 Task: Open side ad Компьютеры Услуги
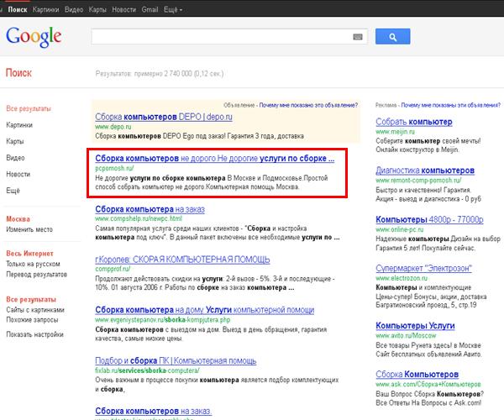[415, 326]
